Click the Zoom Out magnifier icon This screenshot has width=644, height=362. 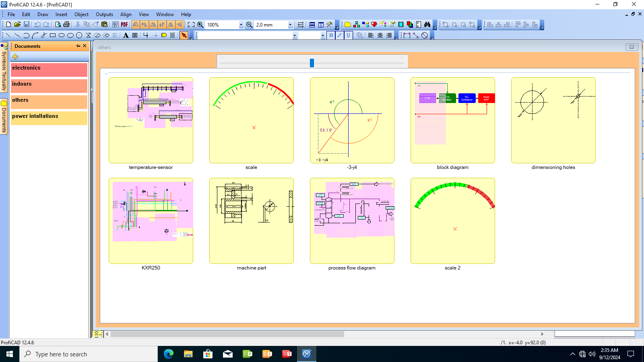click(x=249, y=25)
